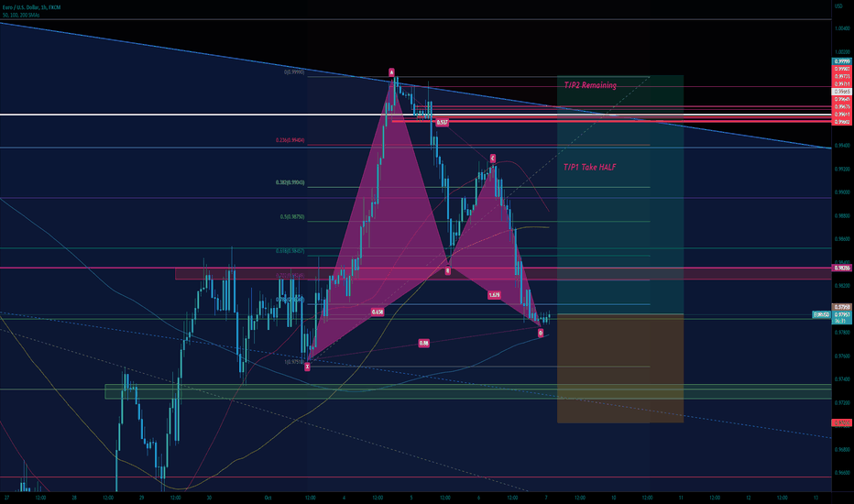
Task: Click the Fibonacci 0.236 level label
Action: pyautogui.click(x=290, y=140)
